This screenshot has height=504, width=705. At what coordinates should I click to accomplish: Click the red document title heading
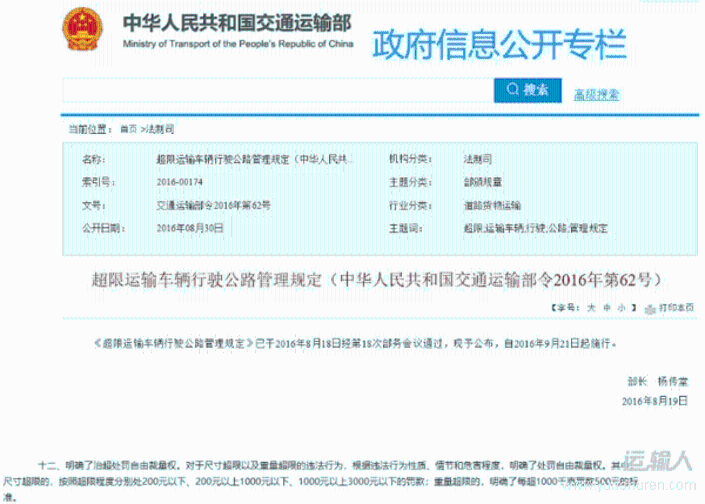[x=377, y=280]
